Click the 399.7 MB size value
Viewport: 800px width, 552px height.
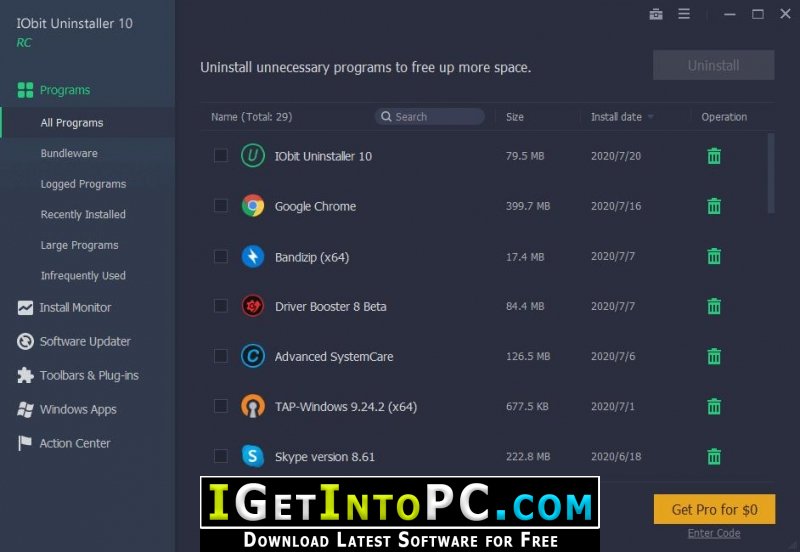tap(528, 206)
